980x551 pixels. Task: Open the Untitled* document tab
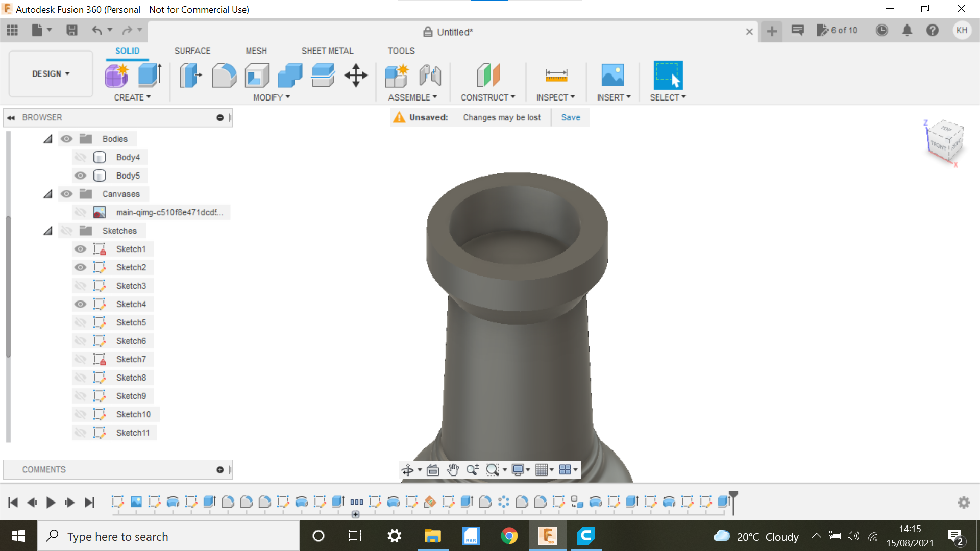click(448, 32)
